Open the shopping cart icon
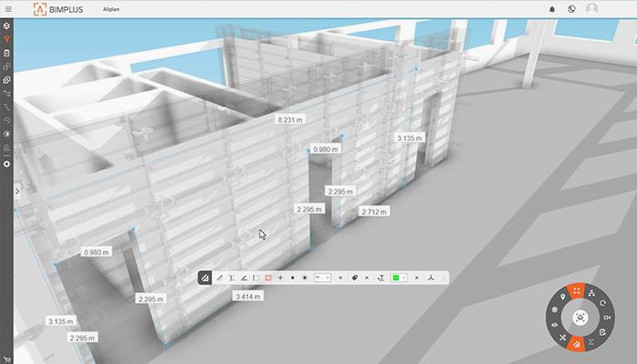Image resolution: width=637 pixels, height=364 pixels. pyautogui.click(x=7, y=358)
